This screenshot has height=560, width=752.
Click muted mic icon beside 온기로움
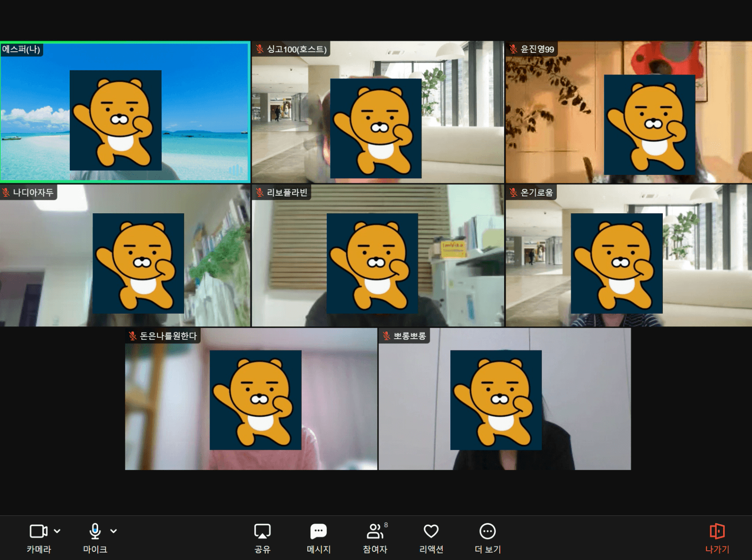coord(513,192)
